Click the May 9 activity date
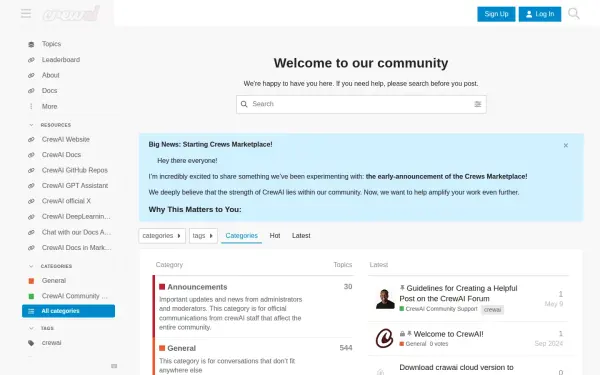The height and width of the screenshot is (375, 600). 554,304
